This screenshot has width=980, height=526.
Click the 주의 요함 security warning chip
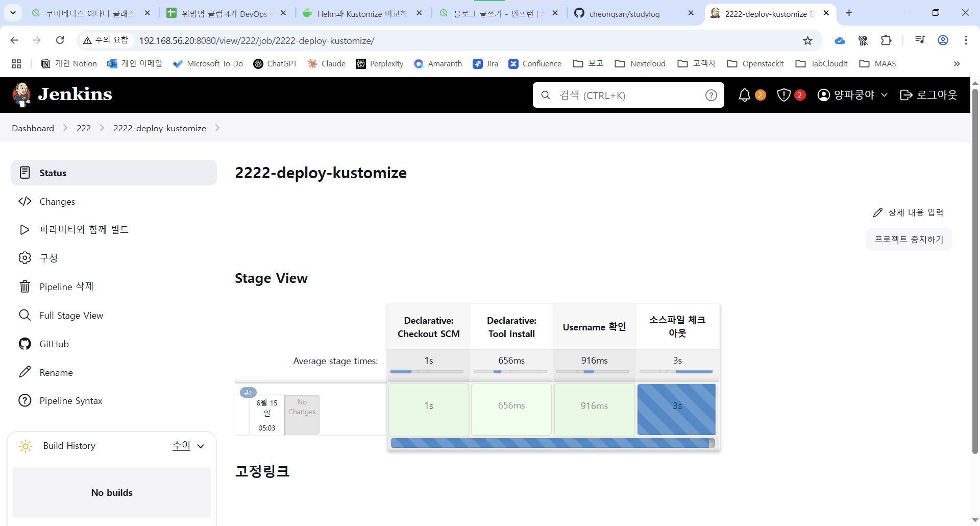click(x=106, y=40)
